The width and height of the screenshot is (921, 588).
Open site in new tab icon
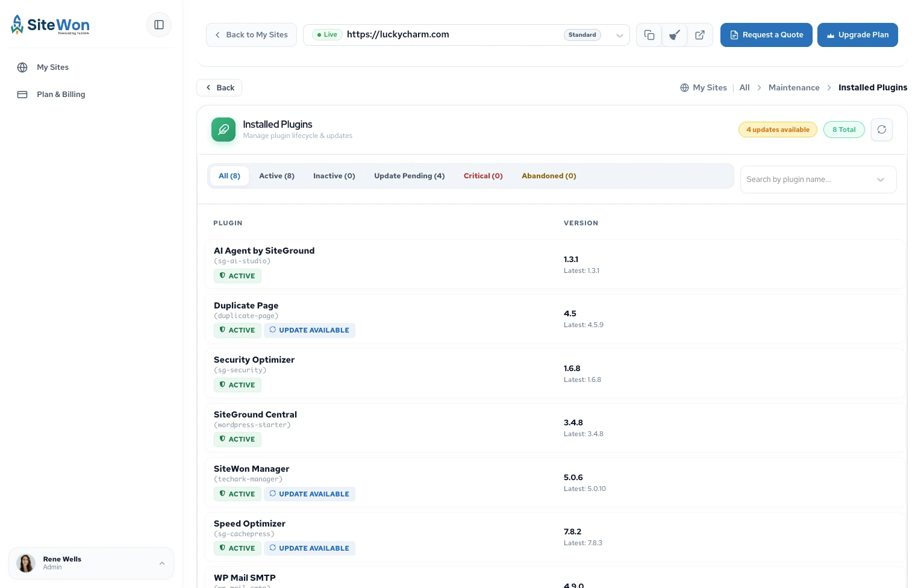coord(700,35)
